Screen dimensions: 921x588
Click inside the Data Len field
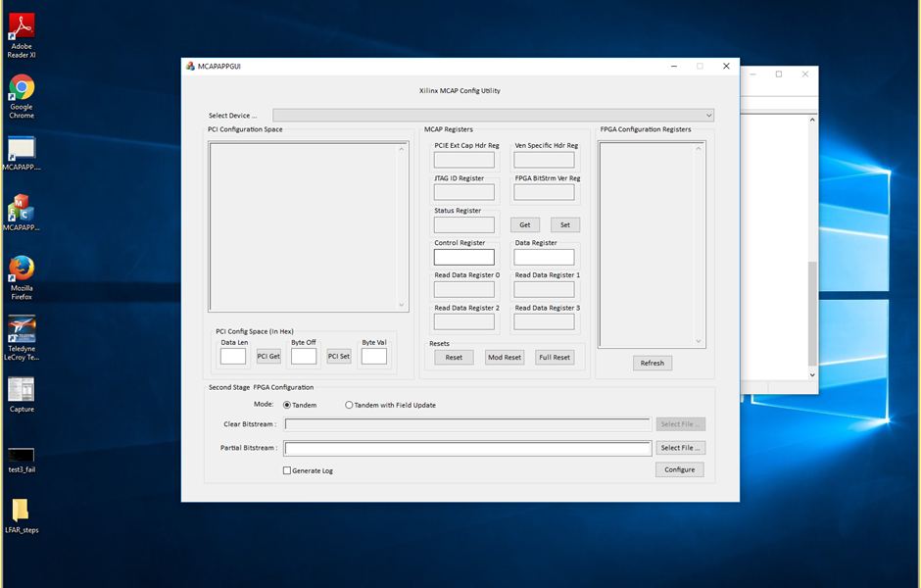pos(232,356)
